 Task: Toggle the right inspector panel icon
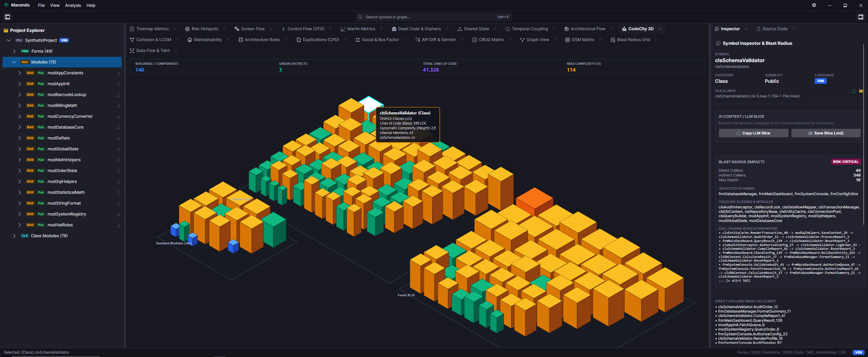pos(861,17)
